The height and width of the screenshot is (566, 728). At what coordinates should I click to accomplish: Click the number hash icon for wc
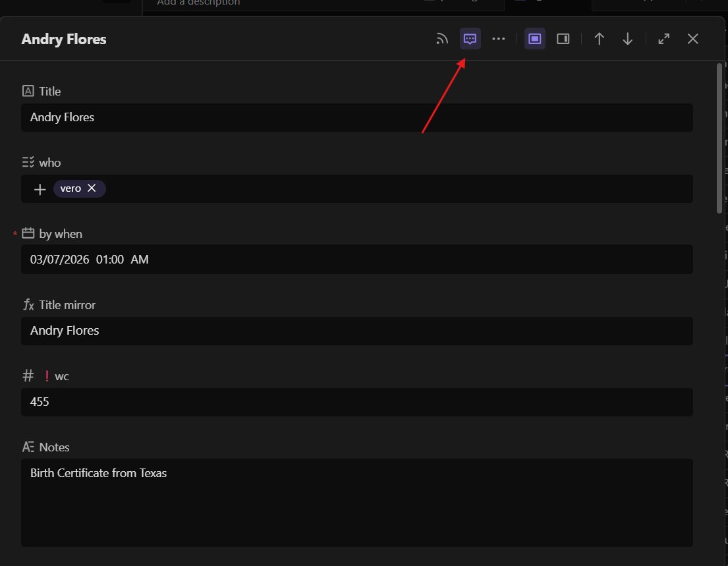pyautogui.click(x=28, y=376)
